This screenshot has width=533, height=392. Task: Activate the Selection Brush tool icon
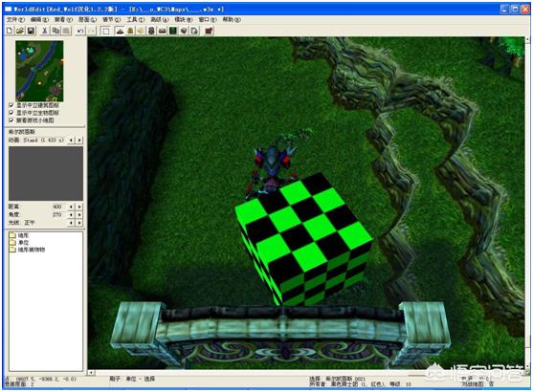pyautogui.click(x=106, y=31)
